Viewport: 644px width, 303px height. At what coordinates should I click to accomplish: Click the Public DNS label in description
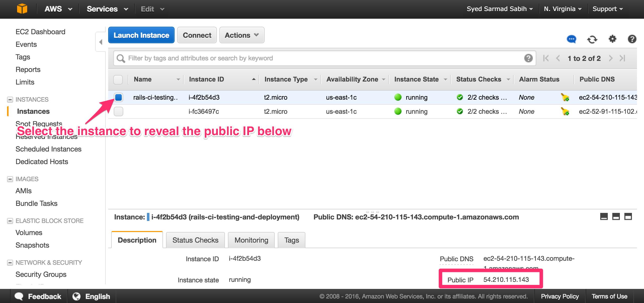tap(457, 259)
